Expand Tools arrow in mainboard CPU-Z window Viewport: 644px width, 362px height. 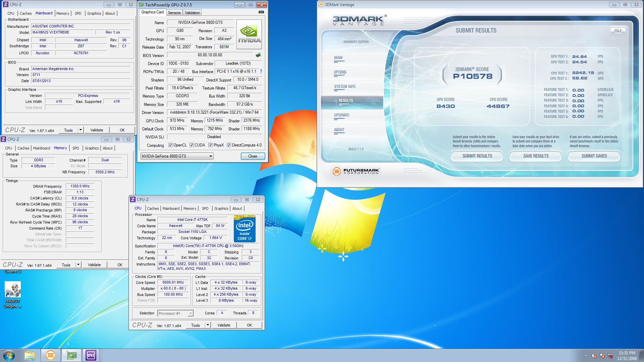click(x=80, y=130)
